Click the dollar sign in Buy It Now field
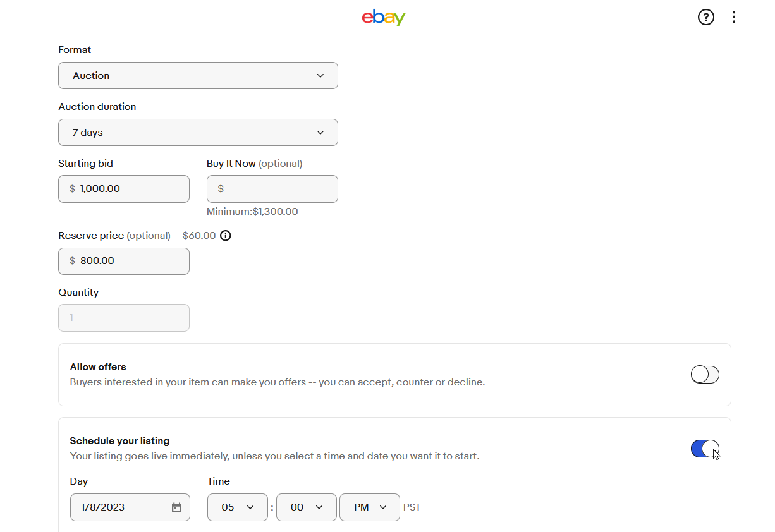775x532 pixels. point(221,189)
